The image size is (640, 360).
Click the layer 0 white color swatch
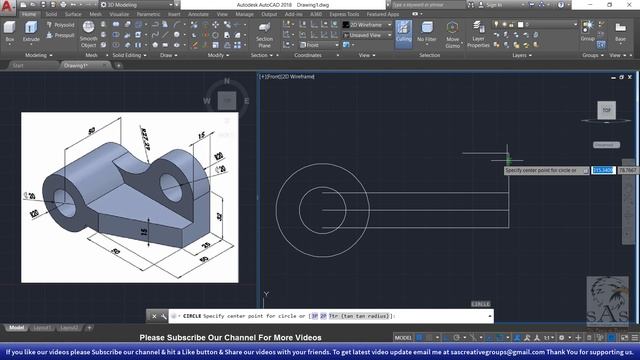(x=520, y=25)
